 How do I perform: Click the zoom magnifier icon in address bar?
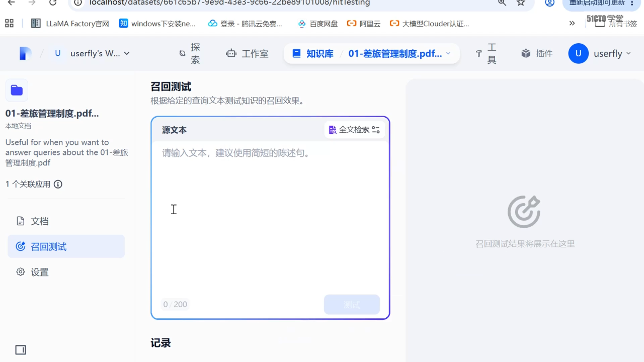pos(502,3)
